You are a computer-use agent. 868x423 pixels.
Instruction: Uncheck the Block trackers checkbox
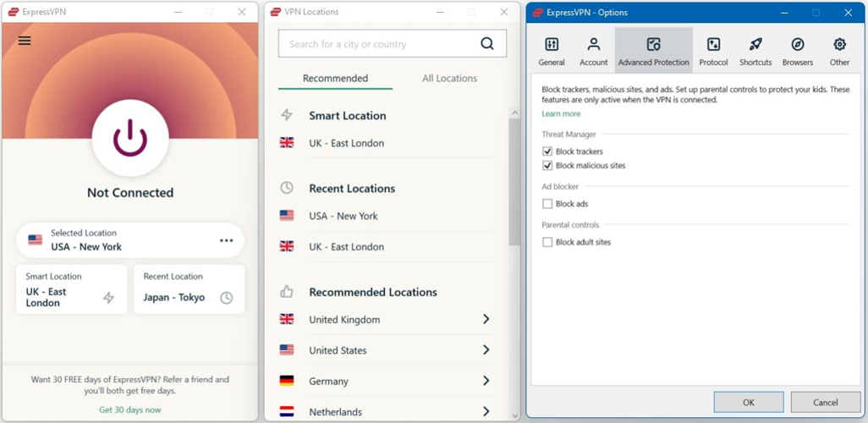tap(547, 151)
